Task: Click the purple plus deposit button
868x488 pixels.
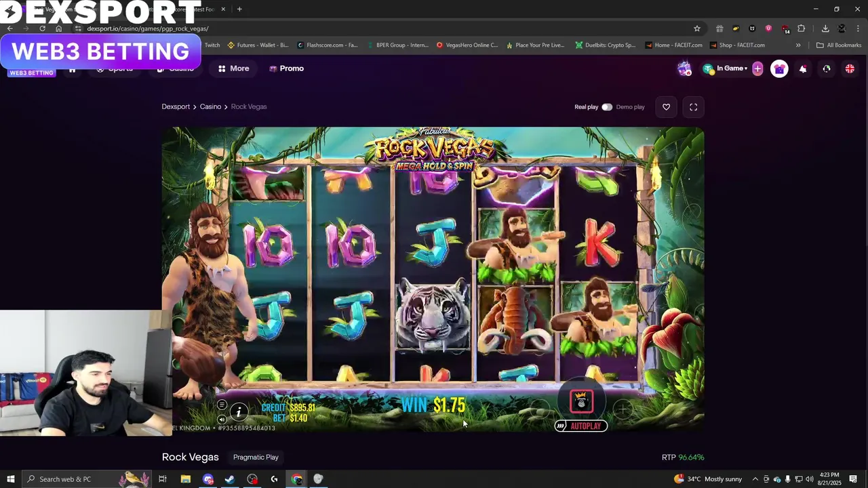Action: click(757, 68)
